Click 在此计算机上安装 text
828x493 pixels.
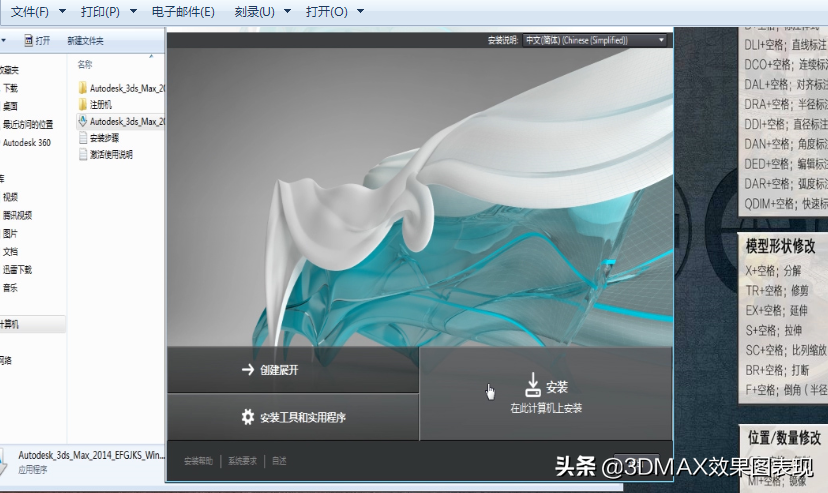[546, 408]
